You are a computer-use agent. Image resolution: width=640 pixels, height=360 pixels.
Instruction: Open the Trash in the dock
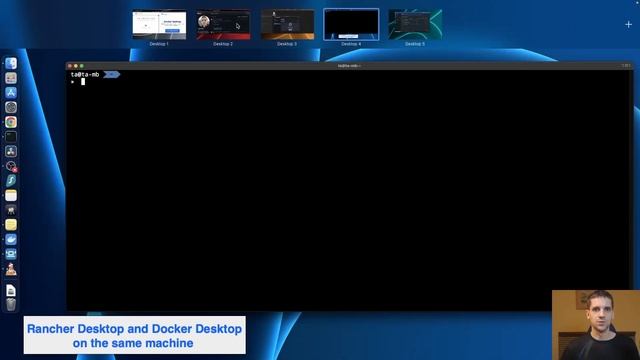click(11, 304)
